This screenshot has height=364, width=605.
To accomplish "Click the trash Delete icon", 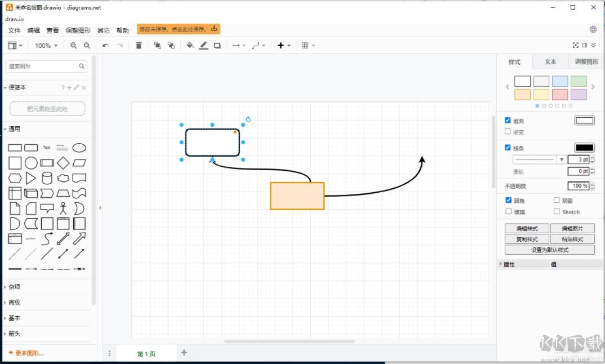I will pyautogui.click(x=139, y=46).
